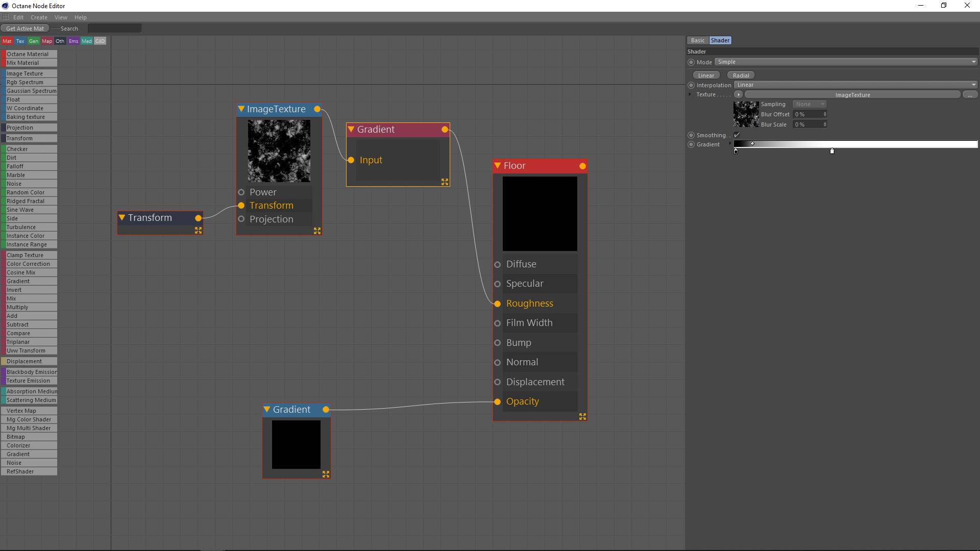
Task: Click the Floor node output port
Action: coord(582,166)
